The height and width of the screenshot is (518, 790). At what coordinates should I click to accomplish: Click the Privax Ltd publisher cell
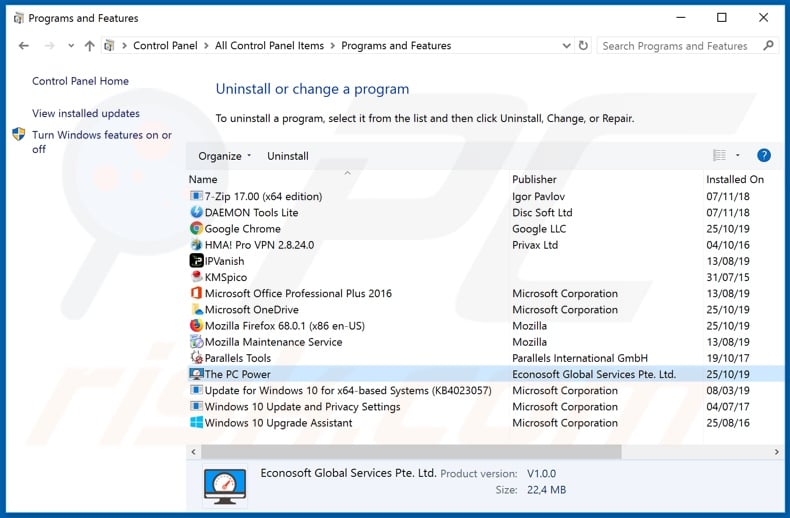535,245
